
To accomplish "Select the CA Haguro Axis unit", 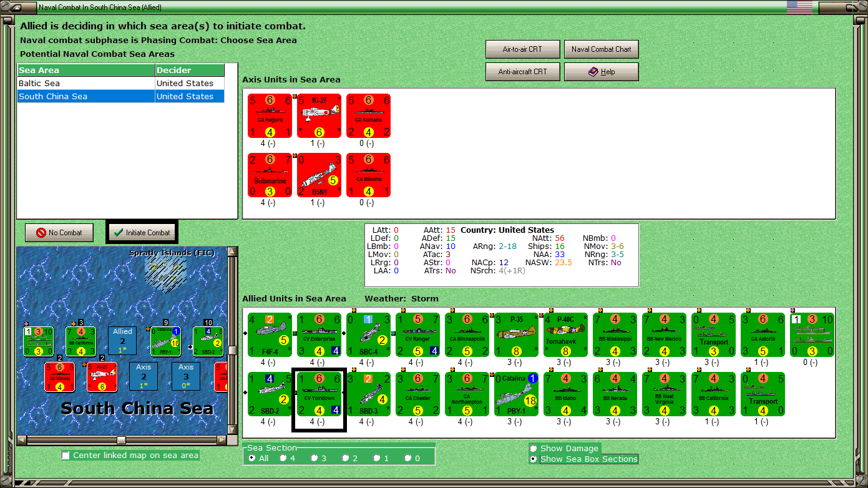I will point(270,115).
